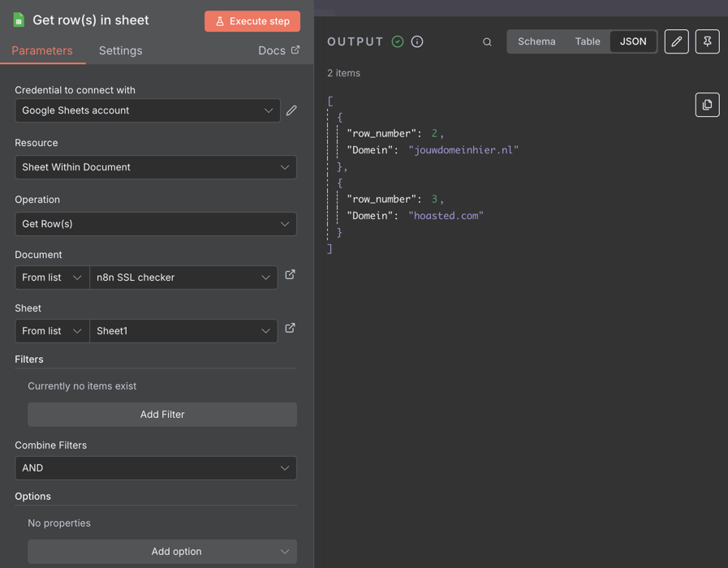Click the "Currently no items exist" text
Screen dimensions: 728x568
coord(82,386)
